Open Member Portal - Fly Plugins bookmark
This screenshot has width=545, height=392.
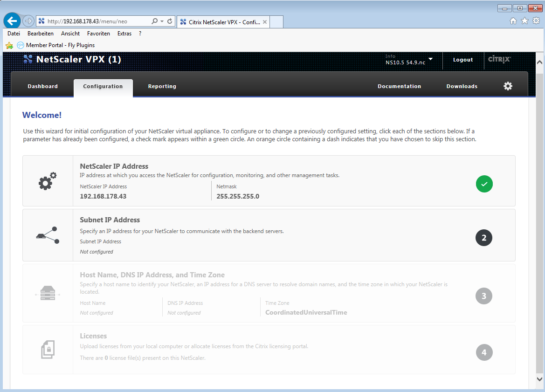click(56, 45)
